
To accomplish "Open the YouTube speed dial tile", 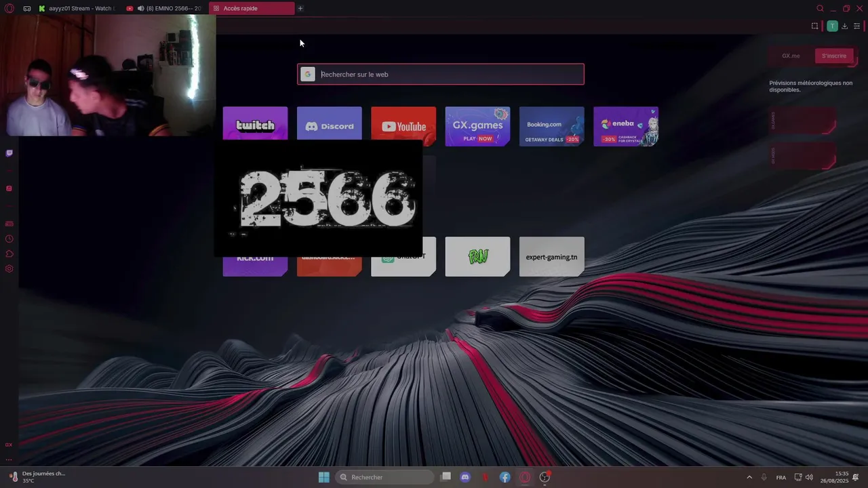I will click(x=403, y=126).
